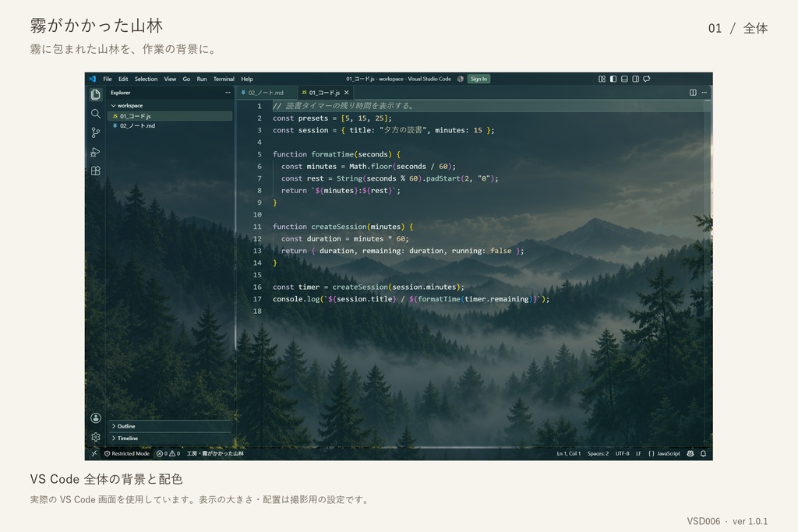Click 'formatTime' in function definition on line 5
Viewport: 798px width, 532px height.
tap(332, 154)
